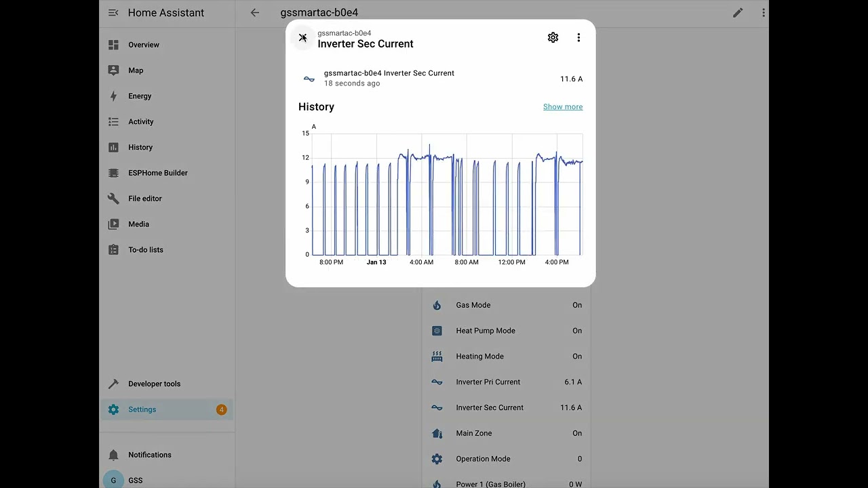Click the ESPHome Builder chip icon
868x488 pixels.
[x=113, y=173]
